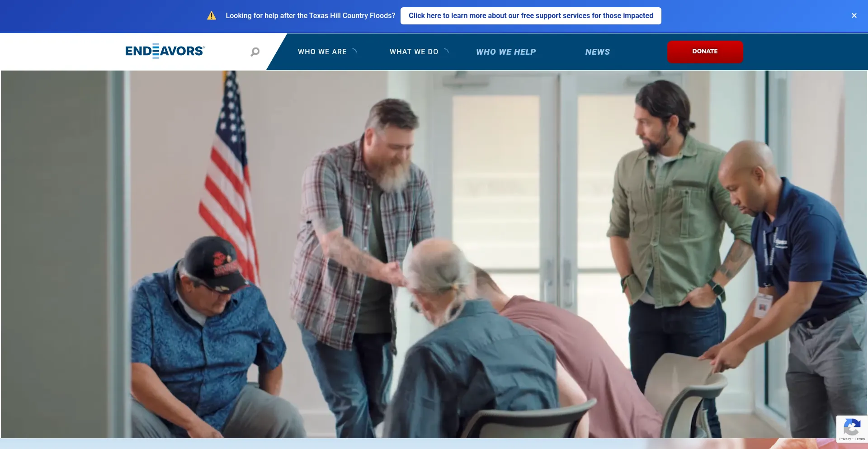Open the reCAPTCHA Terms link
Viewport: 868px width, 449px height.
[860, 439]
